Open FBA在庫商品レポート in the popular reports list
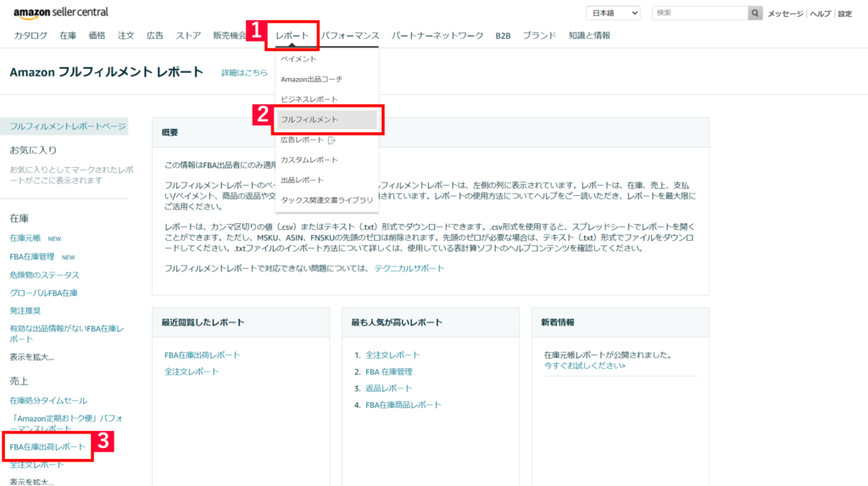 point(403,405)
